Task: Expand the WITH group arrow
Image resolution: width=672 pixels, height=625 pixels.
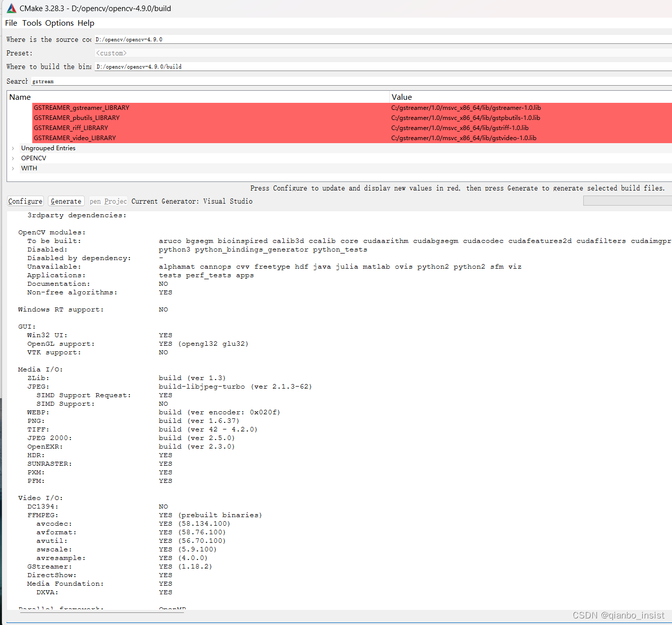Action: pyautogui.click(x=13, y=168)
